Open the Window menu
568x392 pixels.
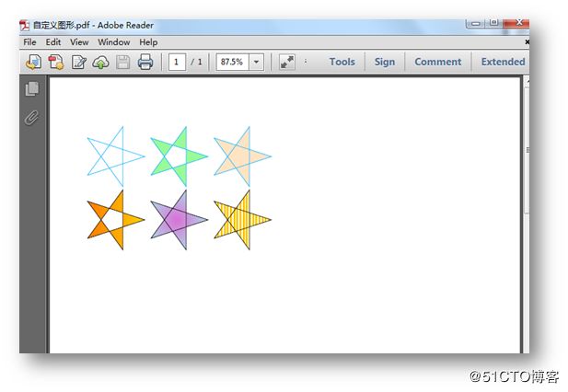point(114,42)
